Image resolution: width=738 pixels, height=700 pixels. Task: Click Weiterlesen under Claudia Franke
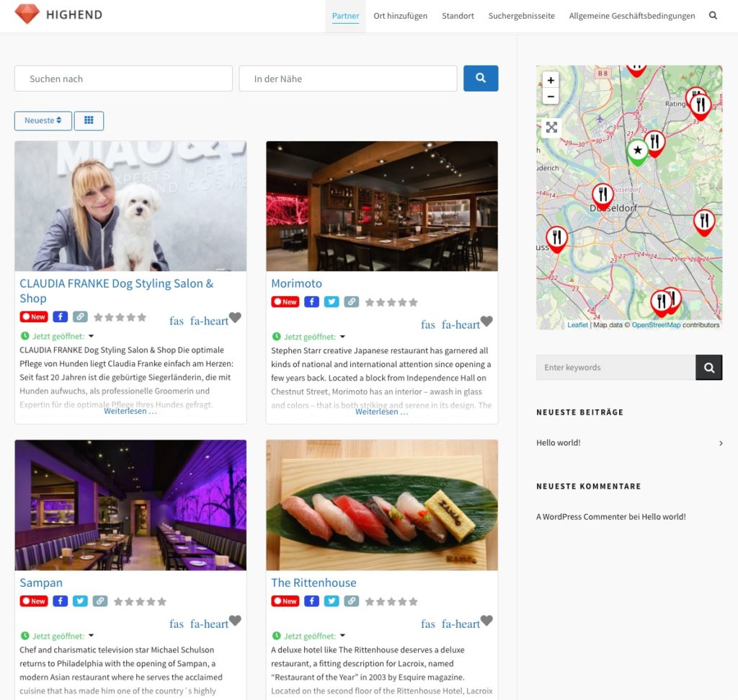click(x=130, y=411)
